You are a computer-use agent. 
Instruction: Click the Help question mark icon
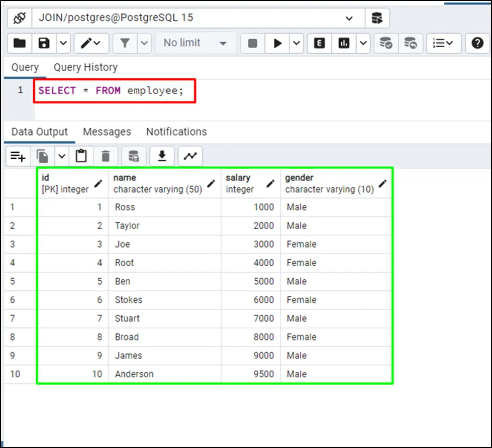477,43
